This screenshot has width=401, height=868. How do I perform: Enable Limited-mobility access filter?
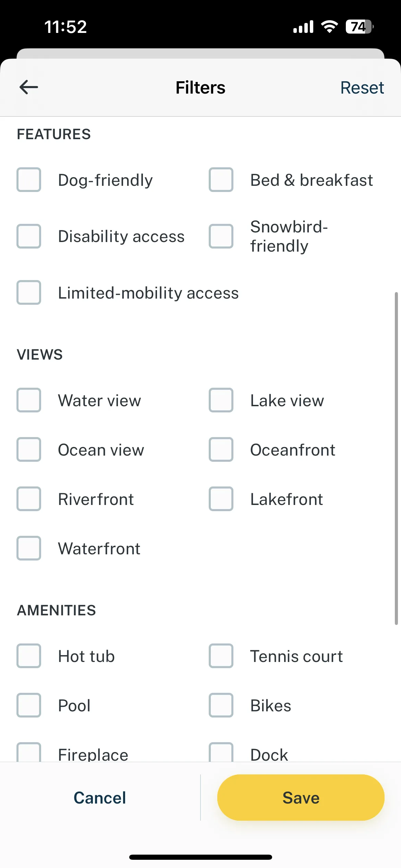(29, 292)
